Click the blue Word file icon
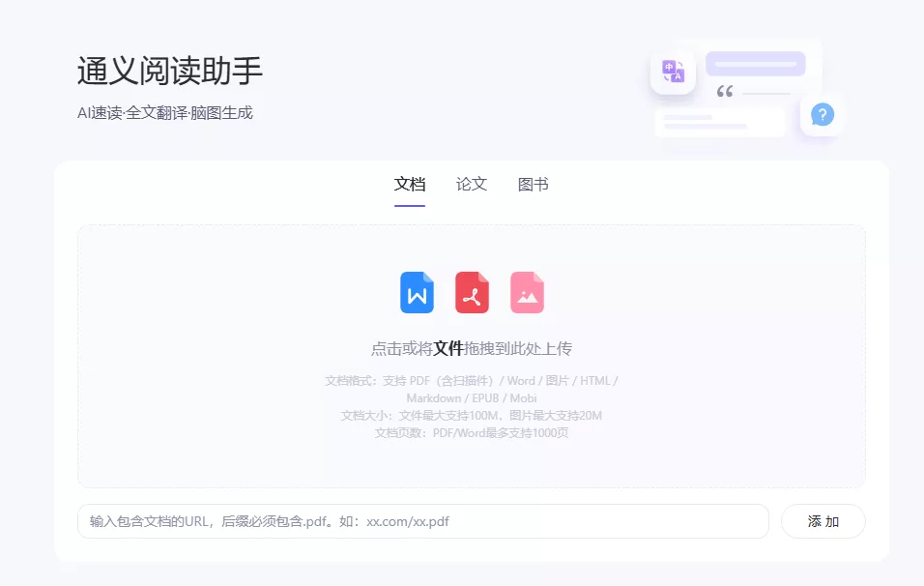 click(x=417, y=292)
